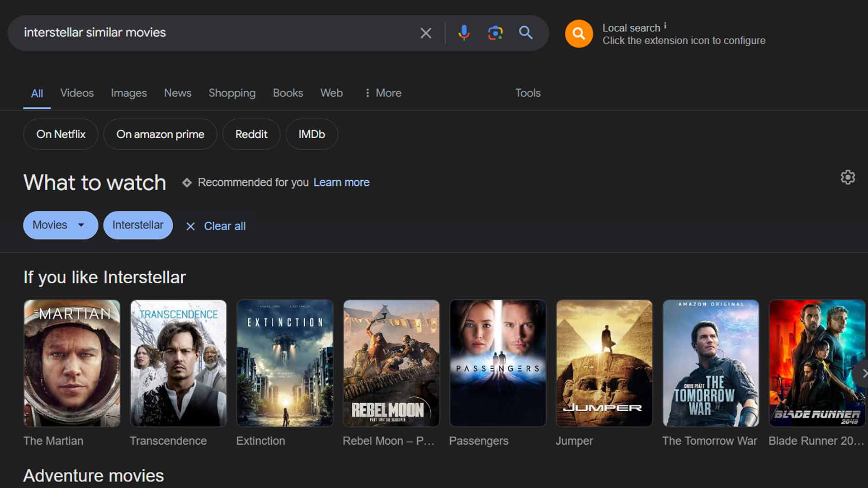Switch to the Web tab
The width and height of the screenshot is (868, 488).
point(331,93)
